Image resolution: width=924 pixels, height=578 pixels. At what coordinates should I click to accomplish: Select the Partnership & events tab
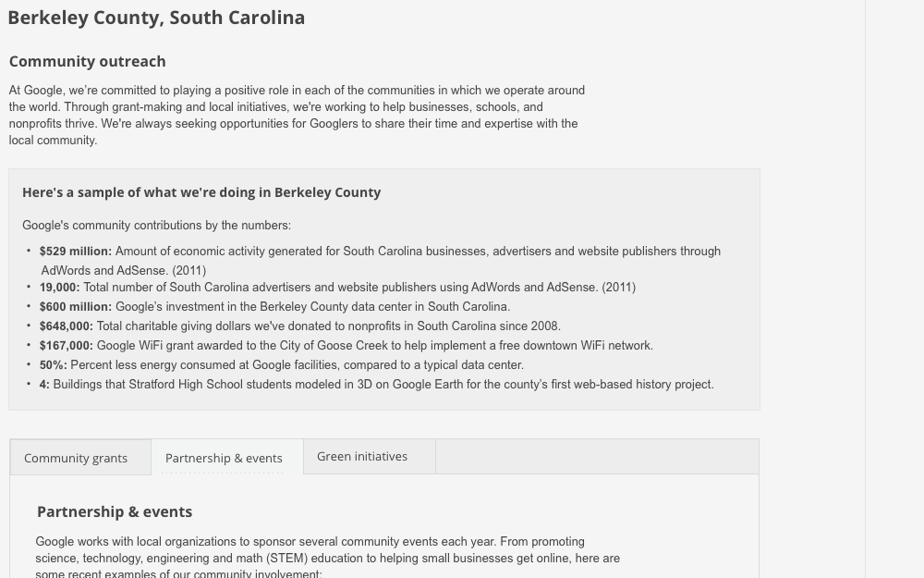pyautogui.click(x=224, y=458)
